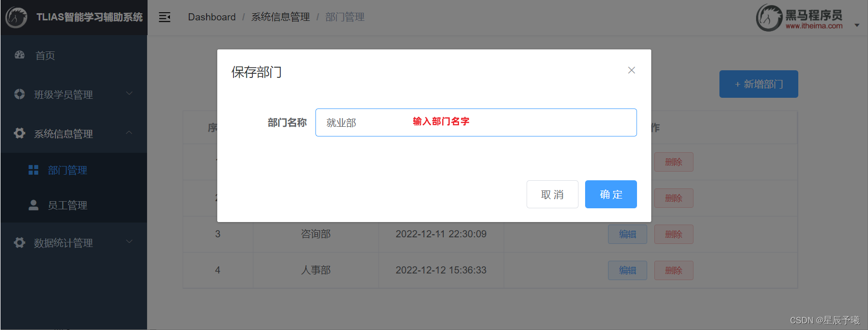The image size is (868, 330).
Task: Expand the 班级学员管理 submenu chevron
Action: pos(129,93)
